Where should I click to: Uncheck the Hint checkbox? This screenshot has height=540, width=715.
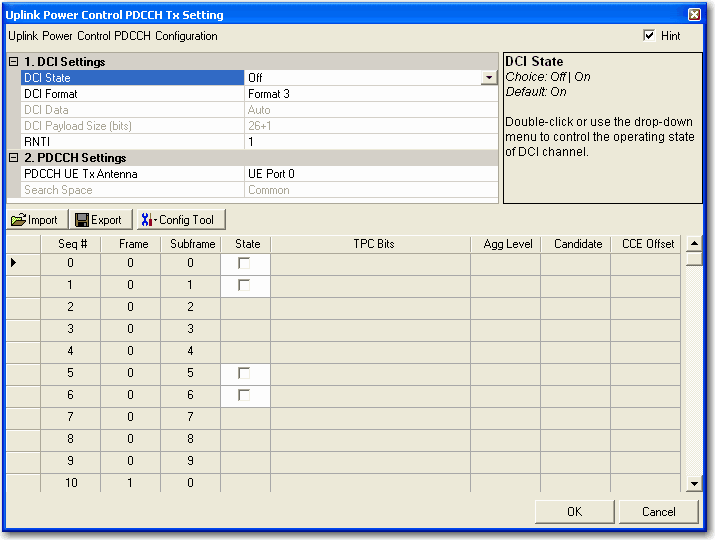click(x=649, y=36)
